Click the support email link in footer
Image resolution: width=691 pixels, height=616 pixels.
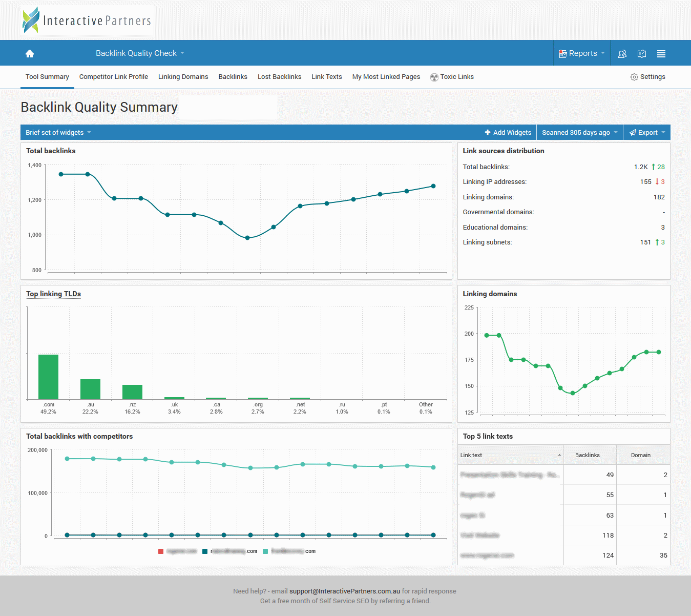pos(345,591)
